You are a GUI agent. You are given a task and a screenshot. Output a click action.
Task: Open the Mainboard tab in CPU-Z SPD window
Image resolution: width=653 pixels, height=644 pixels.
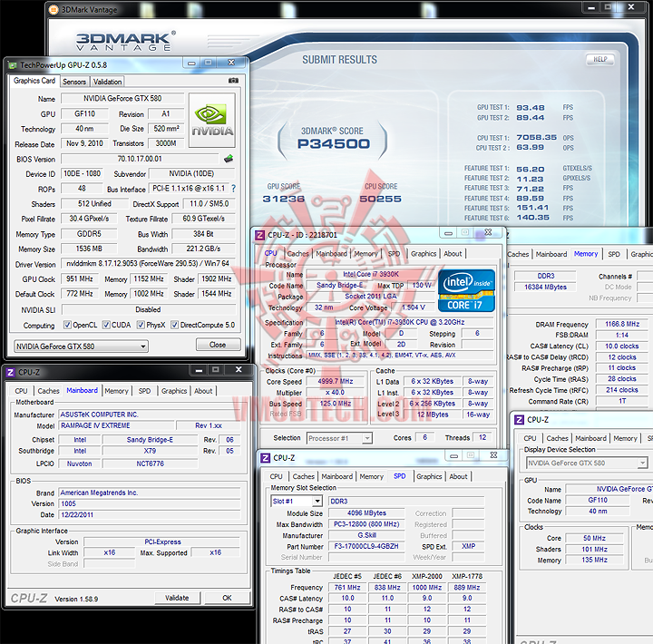coord(336,476)
